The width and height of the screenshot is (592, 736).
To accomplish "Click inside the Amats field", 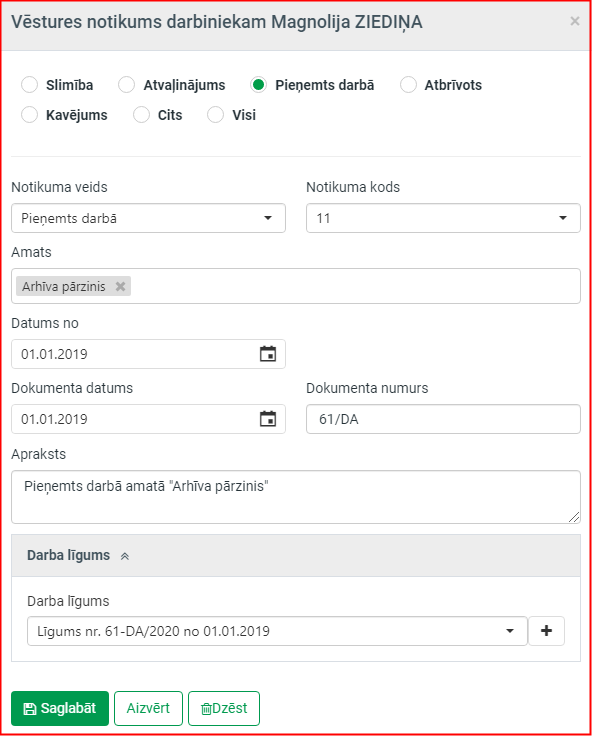I will tap(296, 286).
